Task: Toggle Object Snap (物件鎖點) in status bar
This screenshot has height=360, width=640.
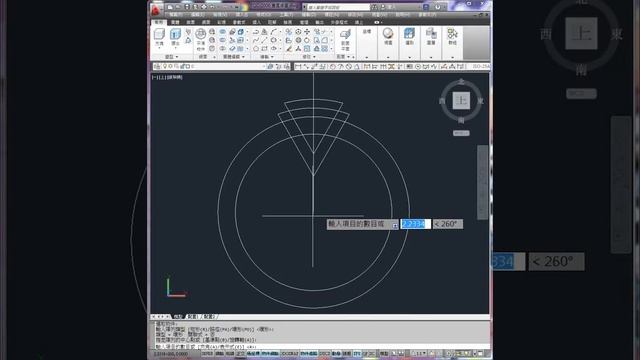Action: coord(270,353)
